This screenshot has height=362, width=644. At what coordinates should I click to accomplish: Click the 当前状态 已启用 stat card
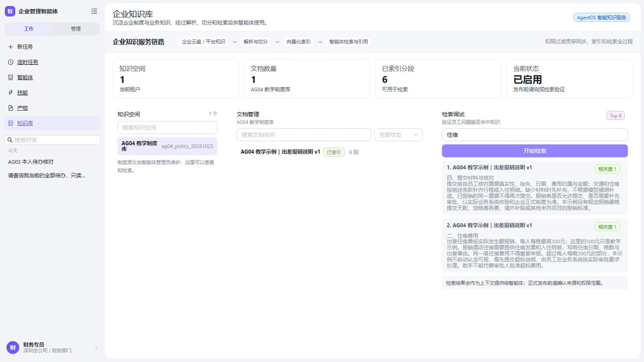pyautogui.click(x=569, y=78)
